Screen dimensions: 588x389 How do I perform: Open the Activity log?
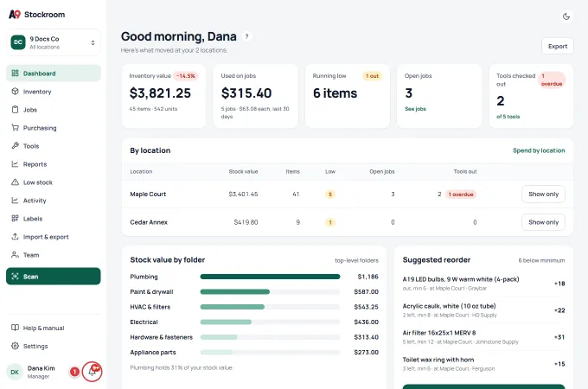(x=54, y=201)
